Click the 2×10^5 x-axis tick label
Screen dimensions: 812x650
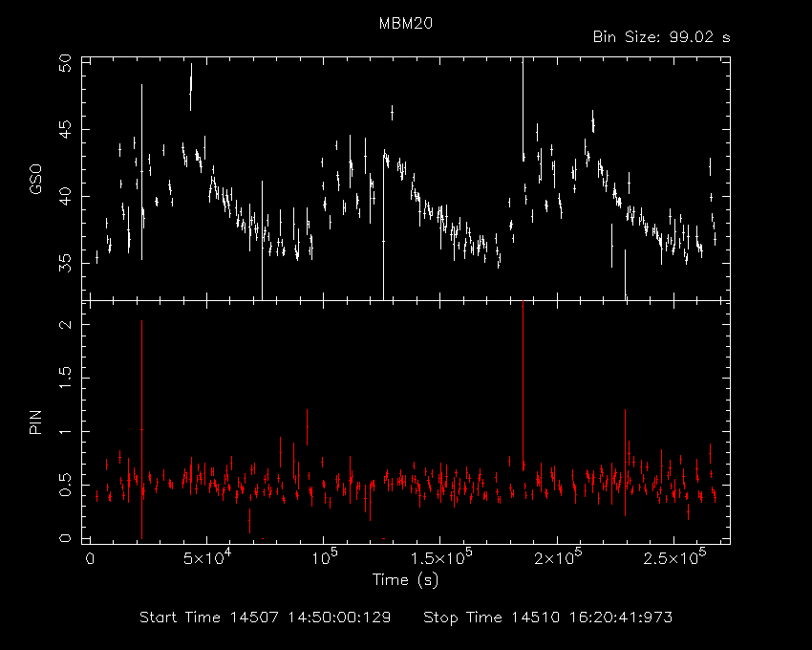[557, 556]
